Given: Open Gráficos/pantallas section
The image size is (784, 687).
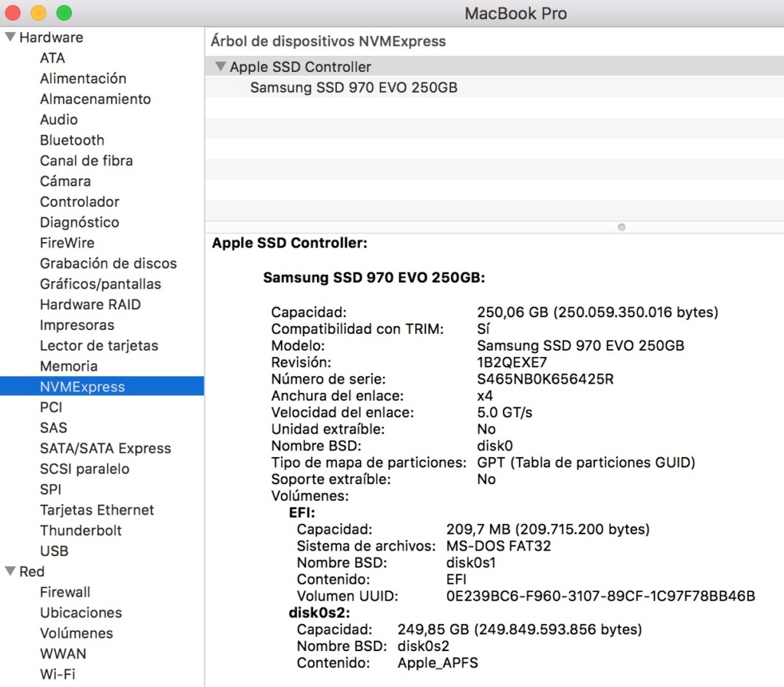Looking at the screenshot, I should tap(100, 283).
